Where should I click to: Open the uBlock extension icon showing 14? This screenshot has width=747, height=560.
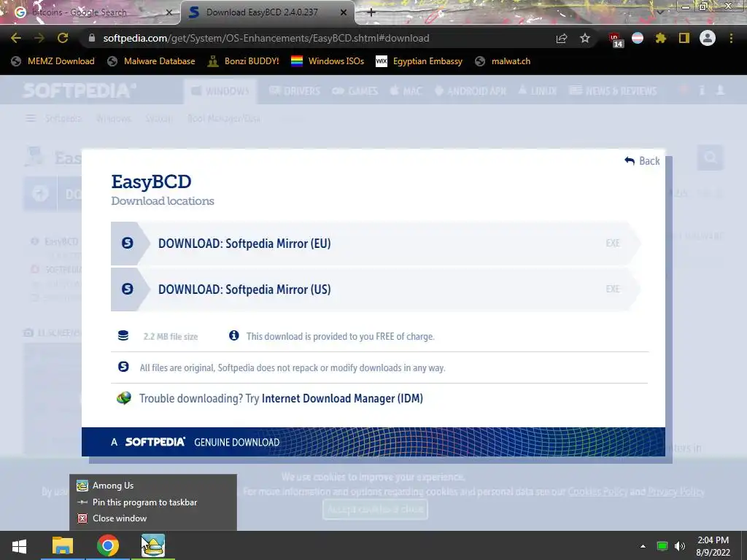pos(615,39)
